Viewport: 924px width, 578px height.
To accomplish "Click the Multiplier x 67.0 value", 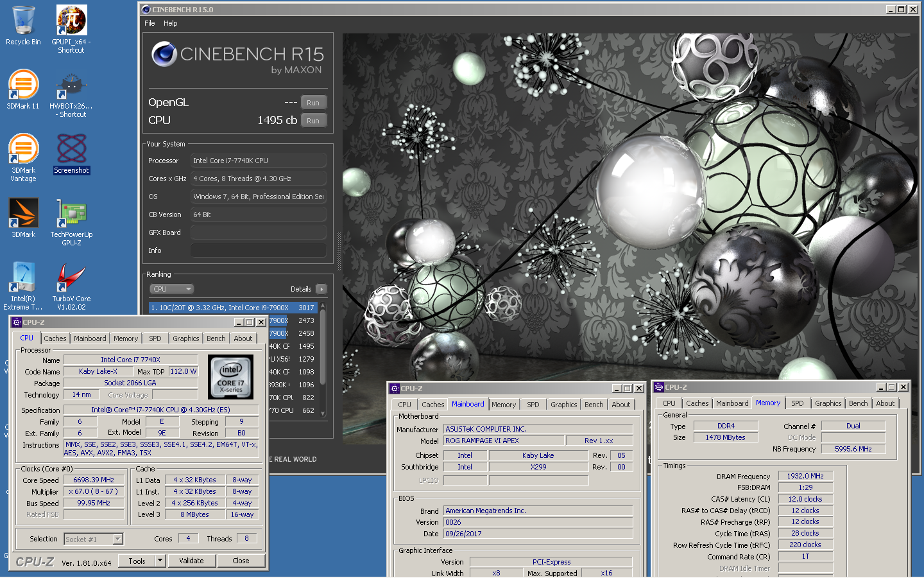I will click(x=94, y=491).
